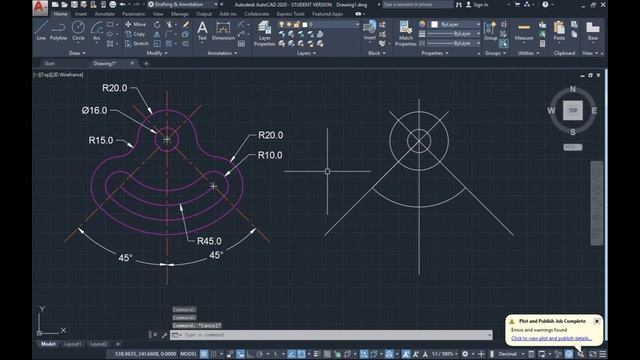640x360 pixels.
Task: Toggle lineweight display
Action: (316, 354)
